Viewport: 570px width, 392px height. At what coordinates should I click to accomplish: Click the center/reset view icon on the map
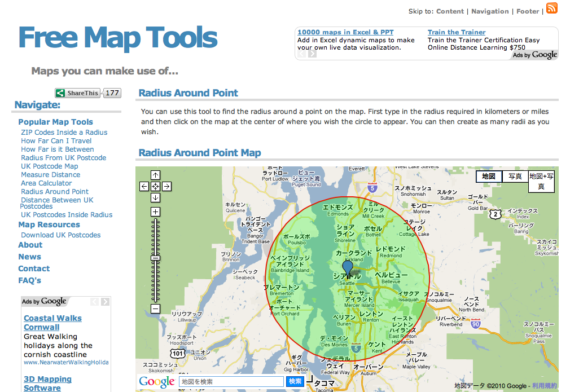tap(155, 186)
